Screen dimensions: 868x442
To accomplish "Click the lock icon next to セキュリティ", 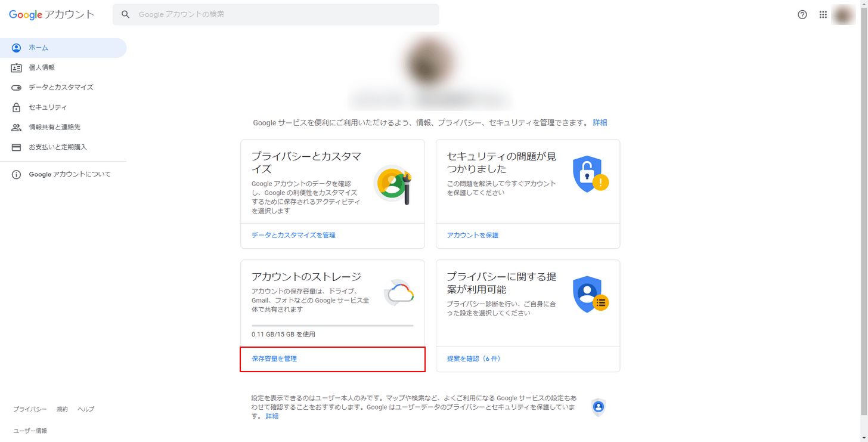I will pyautogui.click(x=16, y=107).
